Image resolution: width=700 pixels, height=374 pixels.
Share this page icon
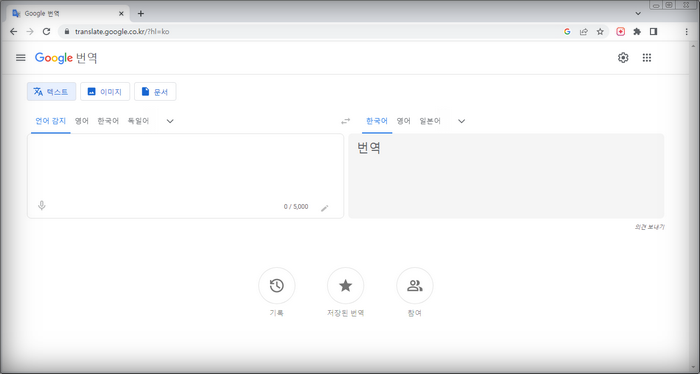583,32
